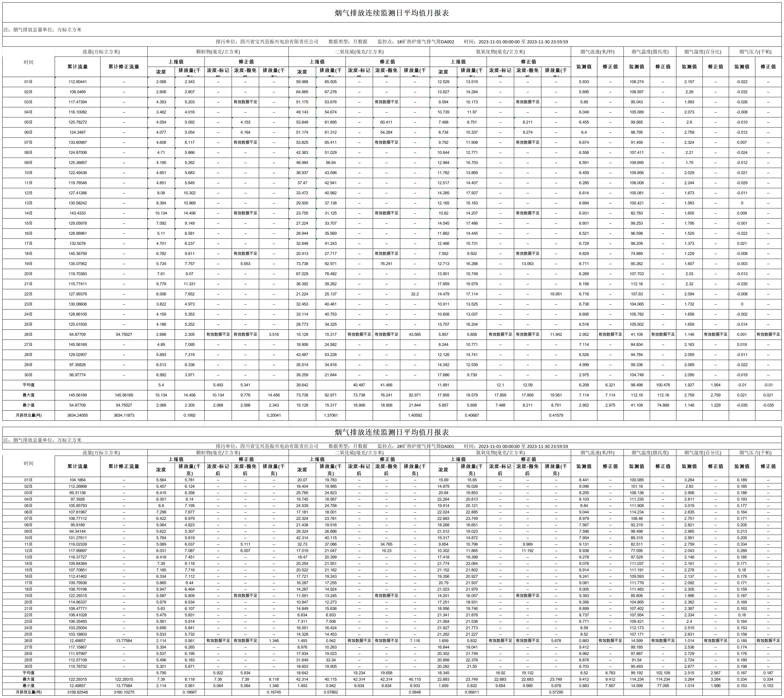Select the cell containing 125.36857
Image resolution: width=784 pixels, height=698 pixels.
click(x=77, y=163)
